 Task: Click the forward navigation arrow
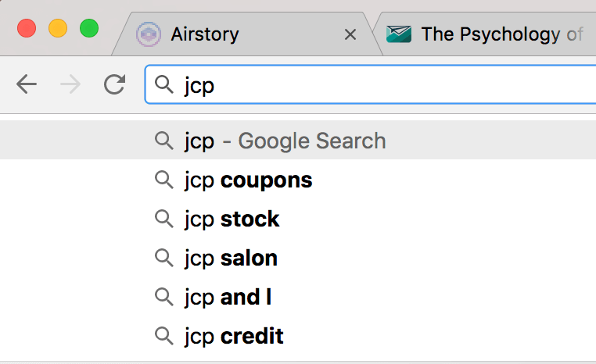click(70, 84)
